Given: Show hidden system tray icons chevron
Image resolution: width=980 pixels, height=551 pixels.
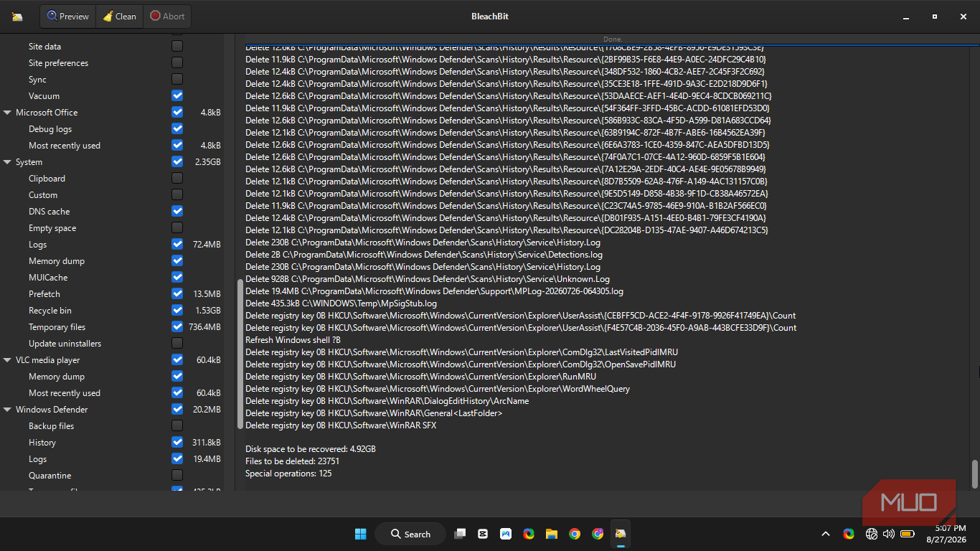Looking at the screenshot, I should (x=826, y=534).
